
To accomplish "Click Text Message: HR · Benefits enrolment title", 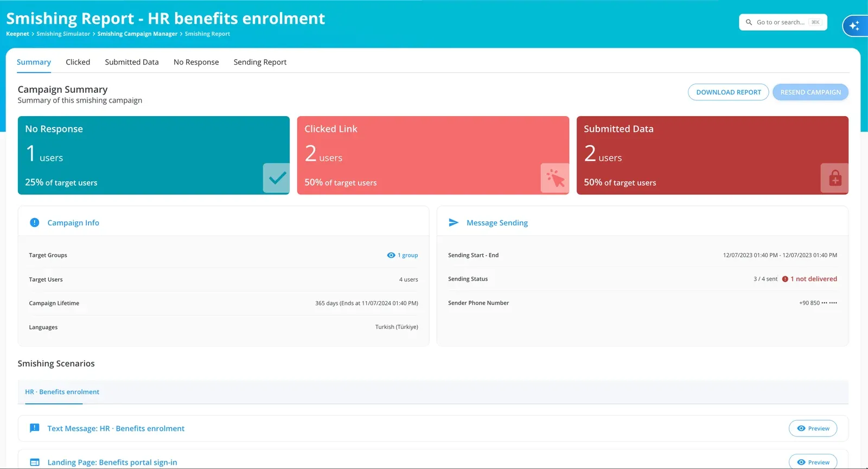I will [x=116, y=428].
